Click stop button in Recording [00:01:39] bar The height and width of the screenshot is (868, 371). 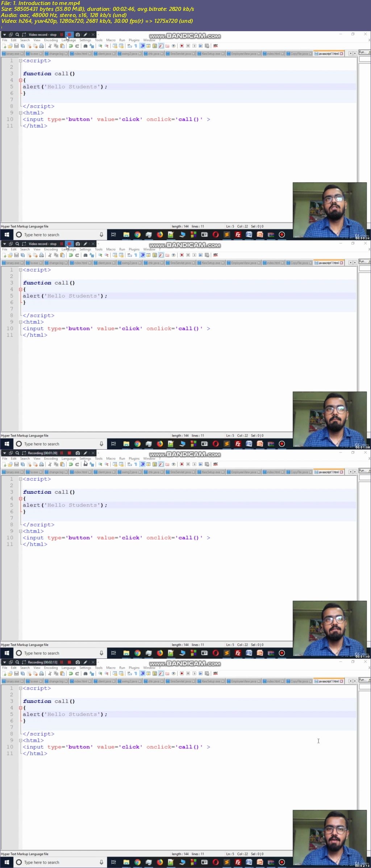click(69, 453)
